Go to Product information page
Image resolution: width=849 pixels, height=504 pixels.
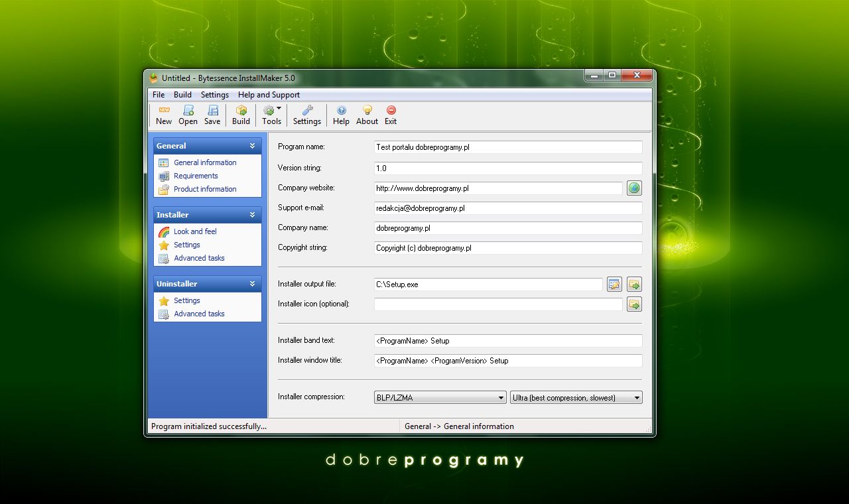(x=205, y=189)
